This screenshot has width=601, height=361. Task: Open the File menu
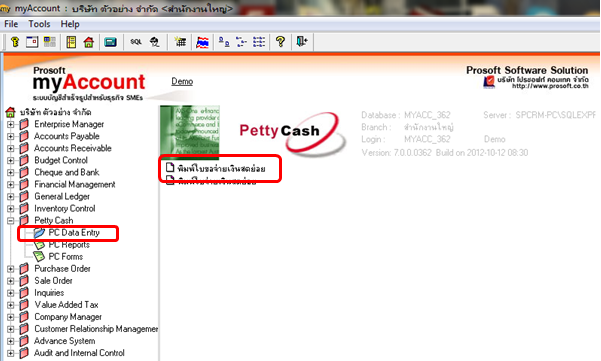[11, 24]
